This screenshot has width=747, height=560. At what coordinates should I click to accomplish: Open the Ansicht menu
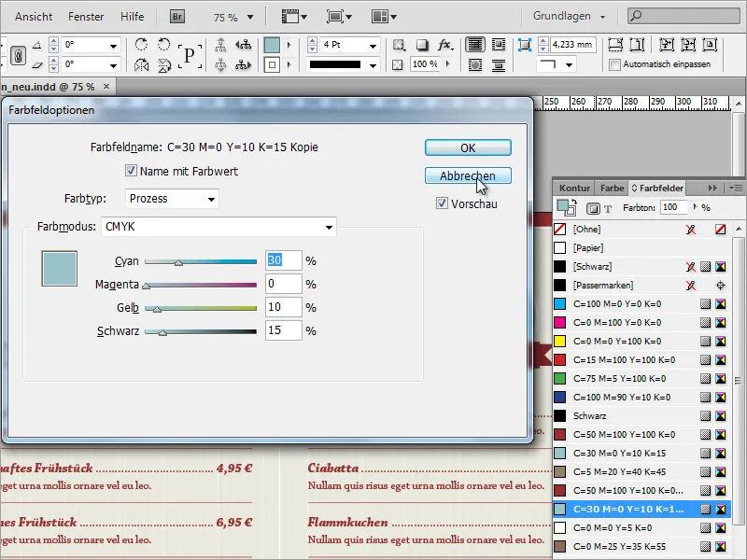click(34, 17)
